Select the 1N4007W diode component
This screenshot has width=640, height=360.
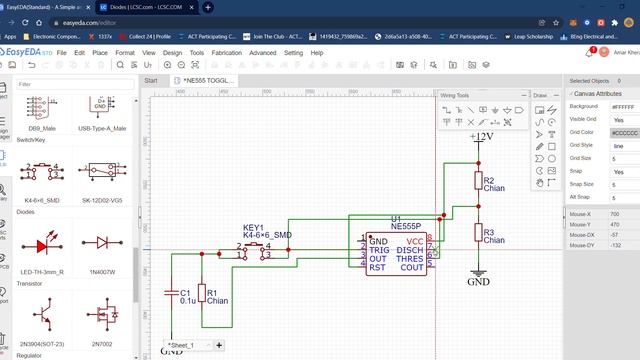click(x=102, y=251)
